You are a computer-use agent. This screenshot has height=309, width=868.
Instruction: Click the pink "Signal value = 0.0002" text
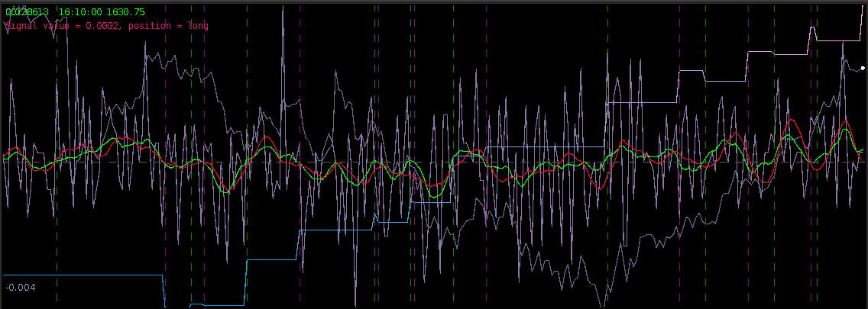click(x=63, y=26)
